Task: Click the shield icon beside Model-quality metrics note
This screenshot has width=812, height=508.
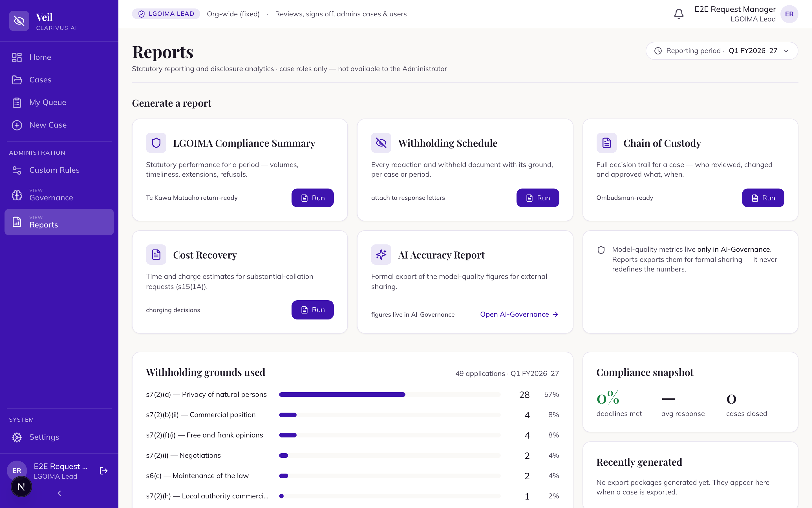Action: (x=601, y=250)
